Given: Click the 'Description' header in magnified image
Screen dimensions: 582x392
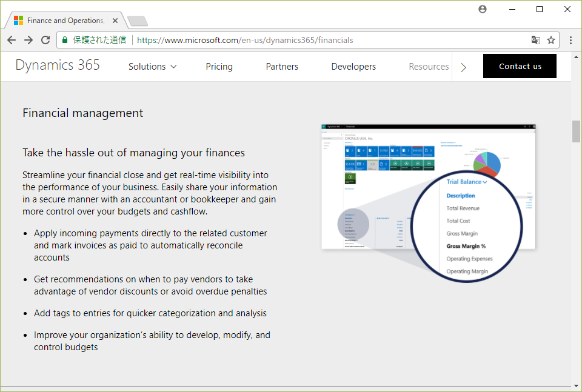Looking at the screenshot, I should click(x=461, y=196).
